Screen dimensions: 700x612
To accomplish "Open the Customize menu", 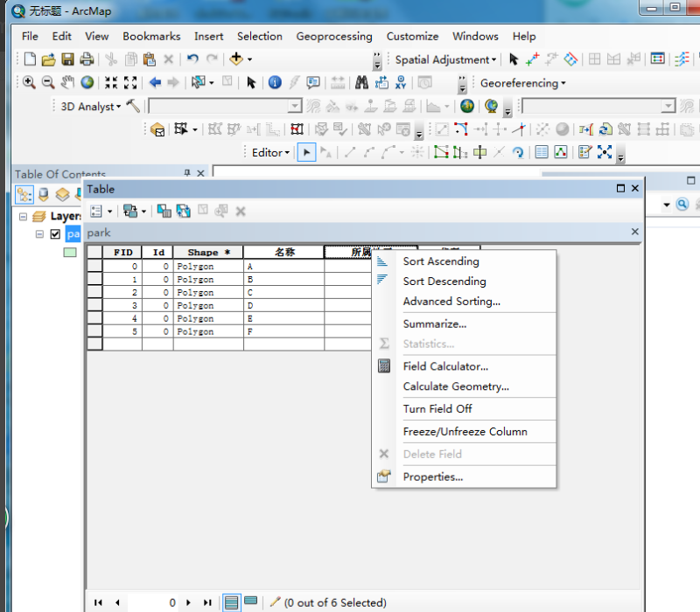I will pyautogui.click(x=412, y=37).
